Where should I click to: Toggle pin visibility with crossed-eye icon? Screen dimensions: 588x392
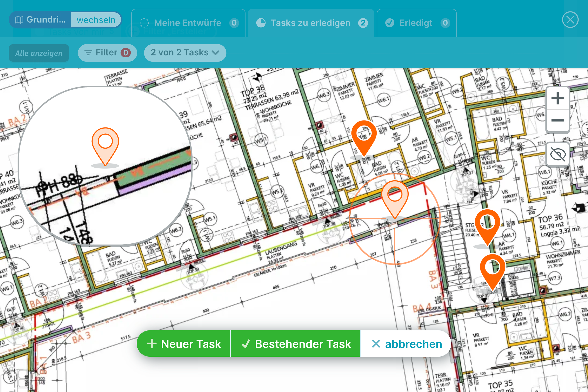click(x=558, y=154)
